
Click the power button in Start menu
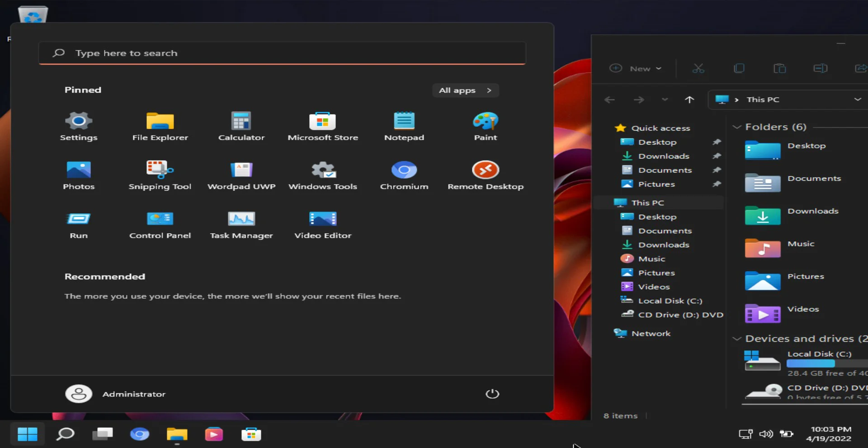pyautogui.click(x=492, y=394)
